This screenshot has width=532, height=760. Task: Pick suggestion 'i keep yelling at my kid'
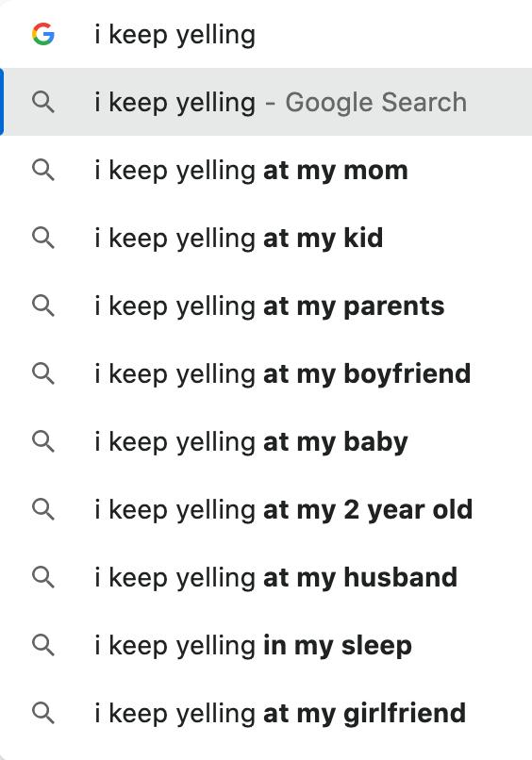[x=266, y=238]
